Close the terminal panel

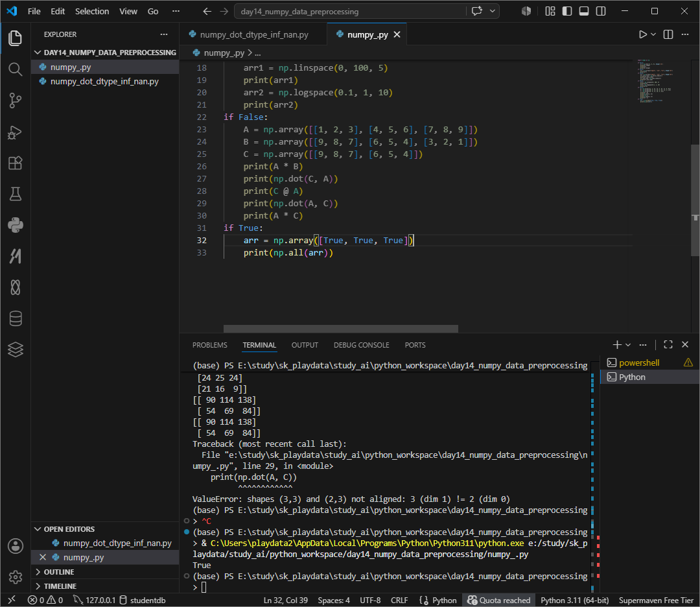[x=685, y=344]
